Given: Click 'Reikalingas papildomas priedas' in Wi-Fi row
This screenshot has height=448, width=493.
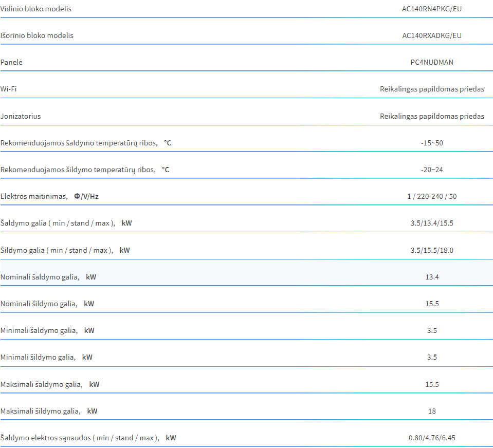Looking at the screenshot, I should click(x=432, y=89).
